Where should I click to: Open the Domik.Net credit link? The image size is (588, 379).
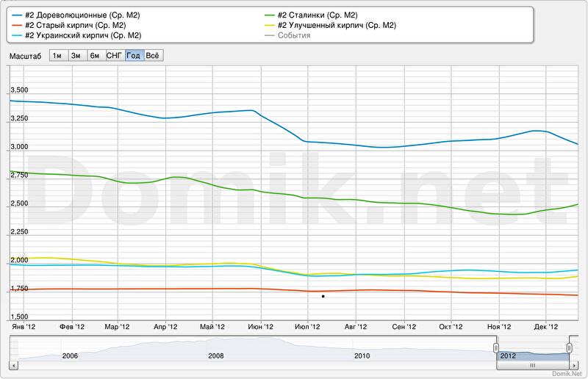(570, 374)
